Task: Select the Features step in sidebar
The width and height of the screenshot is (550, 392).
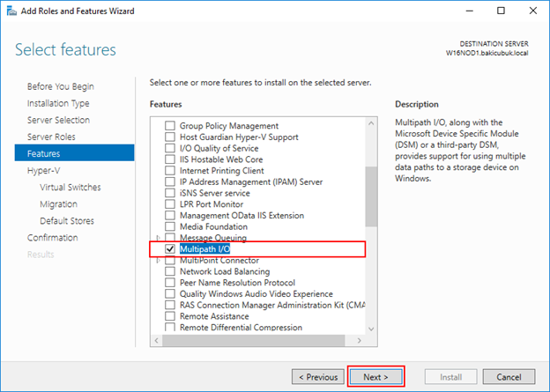Action: pyautogui.click(x=74, y=153)
